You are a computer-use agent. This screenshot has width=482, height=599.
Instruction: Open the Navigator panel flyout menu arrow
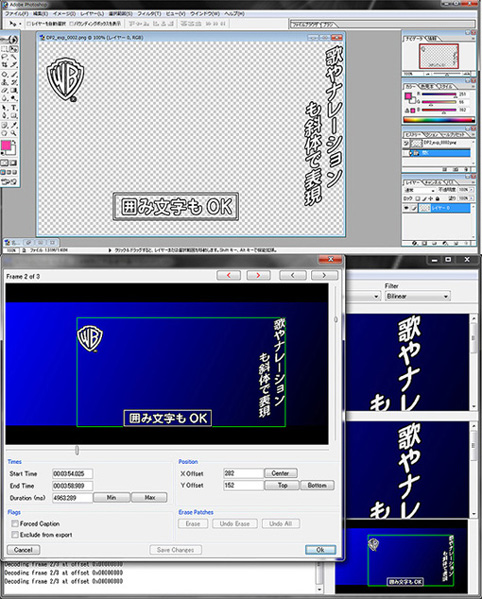pyautogui.click(x=473, y=39)
